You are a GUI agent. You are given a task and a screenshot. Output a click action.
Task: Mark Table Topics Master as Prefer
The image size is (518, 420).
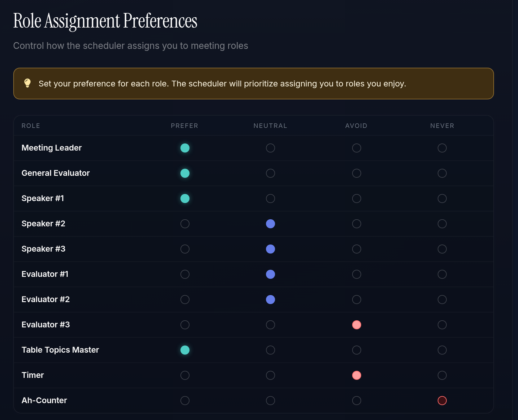click(185, 350)
